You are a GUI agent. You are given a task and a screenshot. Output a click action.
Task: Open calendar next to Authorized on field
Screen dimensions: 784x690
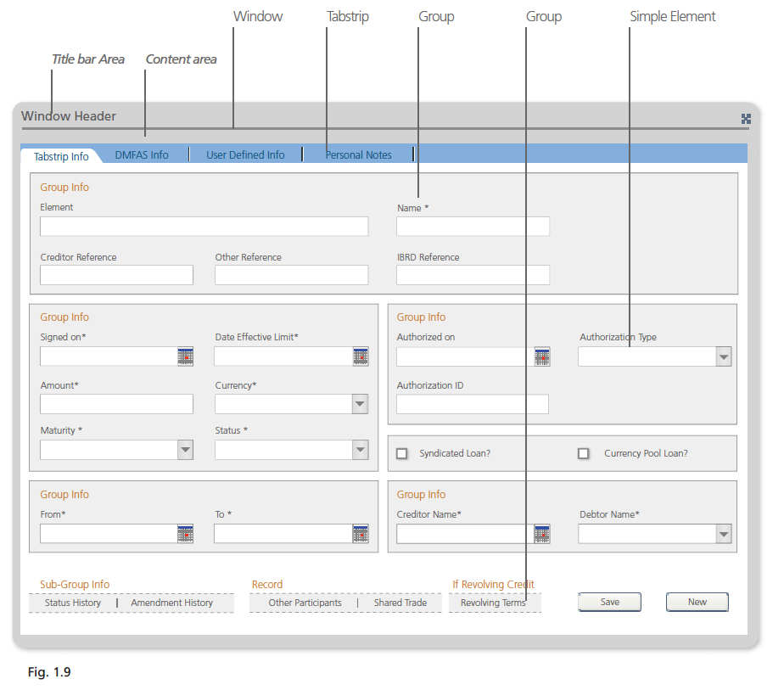(x=542, y=356)
